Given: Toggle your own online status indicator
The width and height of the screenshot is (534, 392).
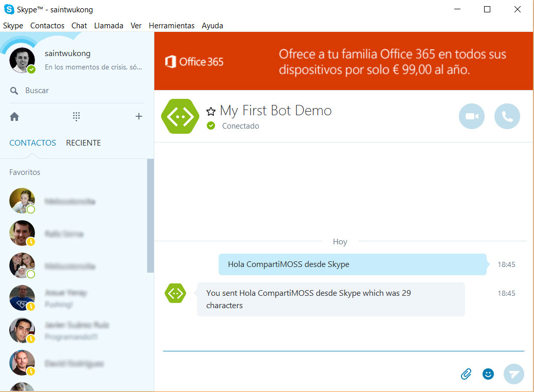Looking at the screenshot, I should 31,68.
